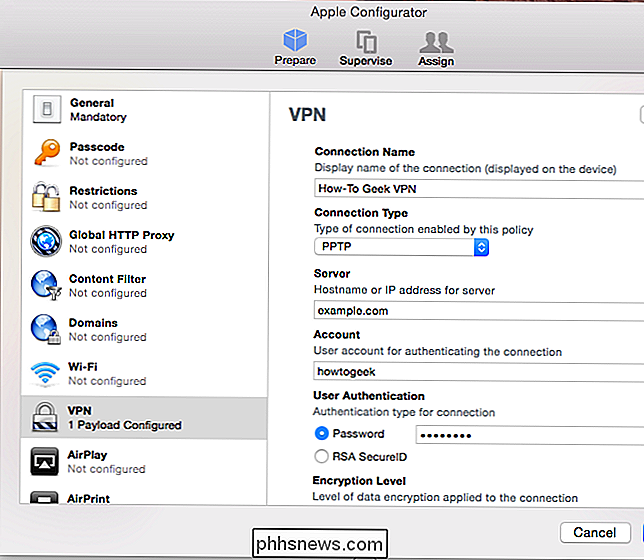Click the Content Filter globe icon
This screenshot has width=644, height=560.
pyautogui.click(x=46, y=285)
